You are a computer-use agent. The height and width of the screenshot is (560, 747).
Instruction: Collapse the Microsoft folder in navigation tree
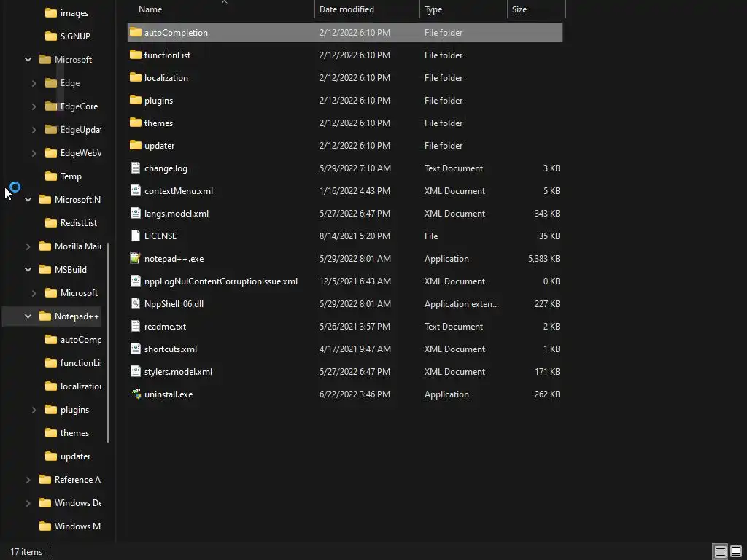click(28, 60)
